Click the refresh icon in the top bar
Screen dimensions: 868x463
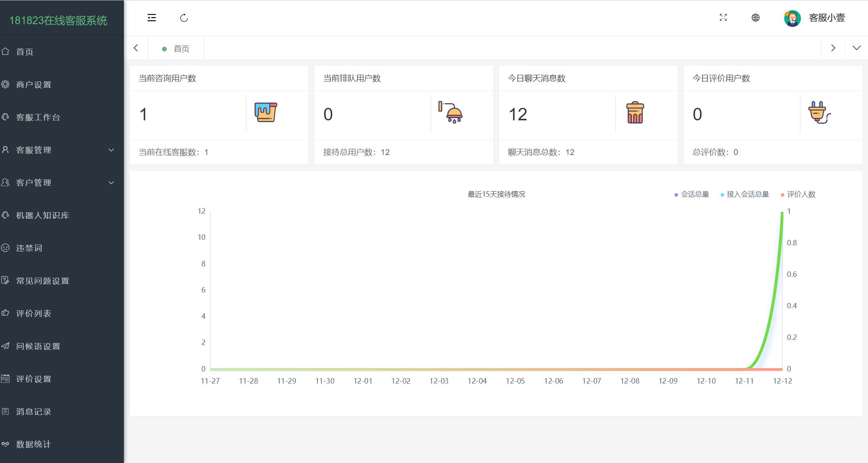coord(184,18)
